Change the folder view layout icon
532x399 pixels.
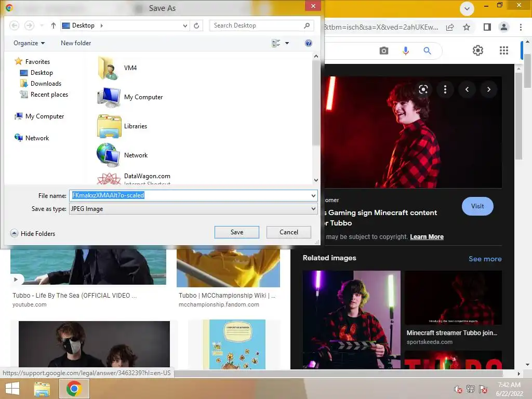pyautogui.click(x=276, y=43)
